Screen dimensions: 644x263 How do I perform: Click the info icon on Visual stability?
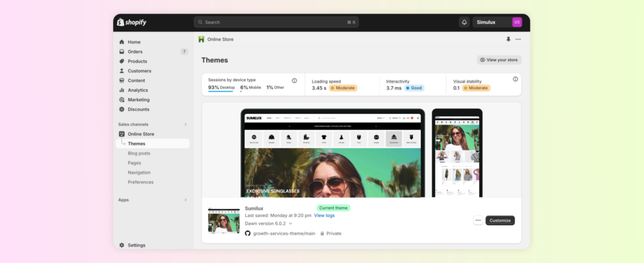515,79
